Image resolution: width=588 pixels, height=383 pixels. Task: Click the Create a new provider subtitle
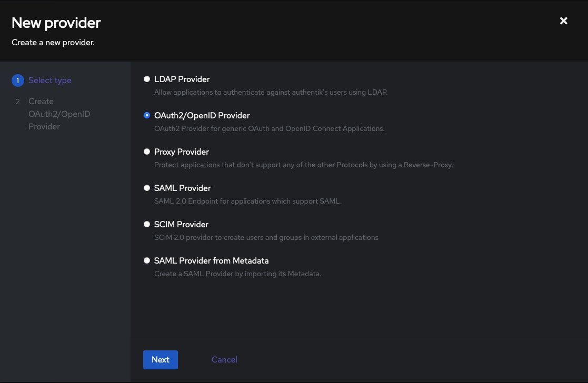coord(53,42)
